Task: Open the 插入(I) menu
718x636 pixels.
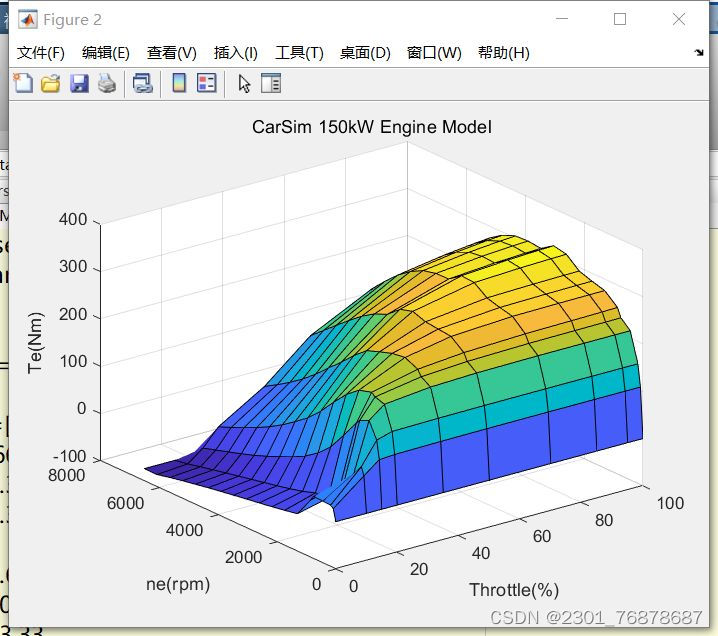Action: pyautogui.click(x=235, y=53)
